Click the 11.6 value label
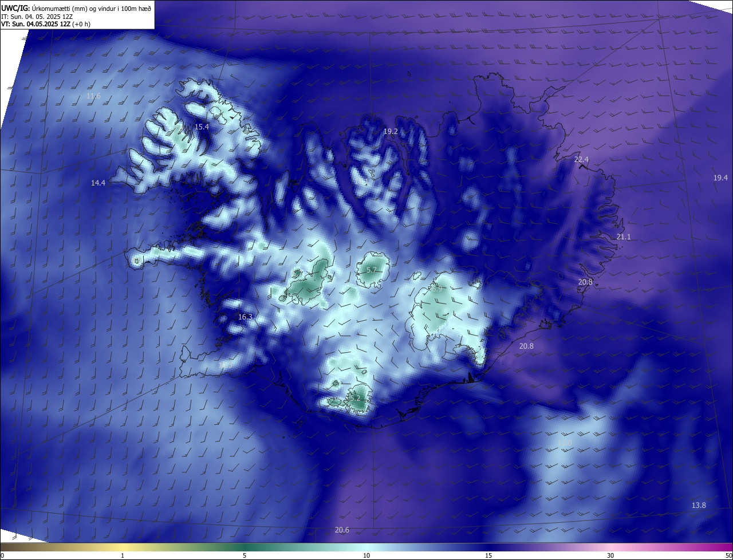The width and height of the screenshot is (733, 560). [93, 96]
